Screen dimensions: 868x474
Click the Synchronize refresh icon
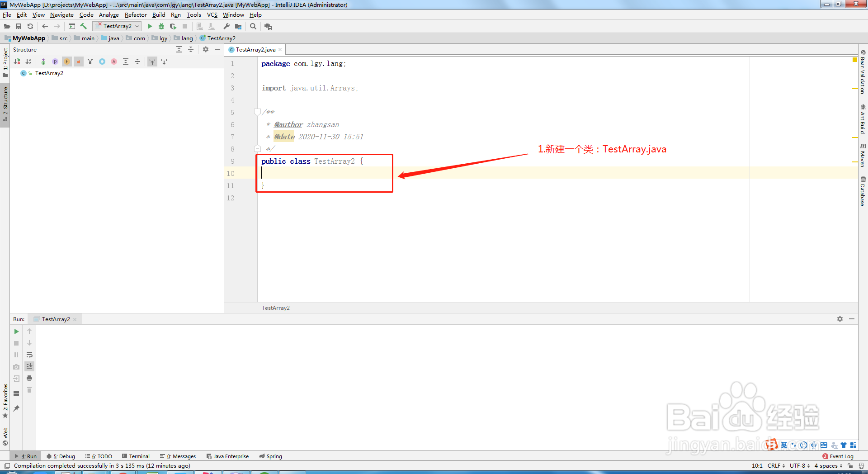point(30,26)
